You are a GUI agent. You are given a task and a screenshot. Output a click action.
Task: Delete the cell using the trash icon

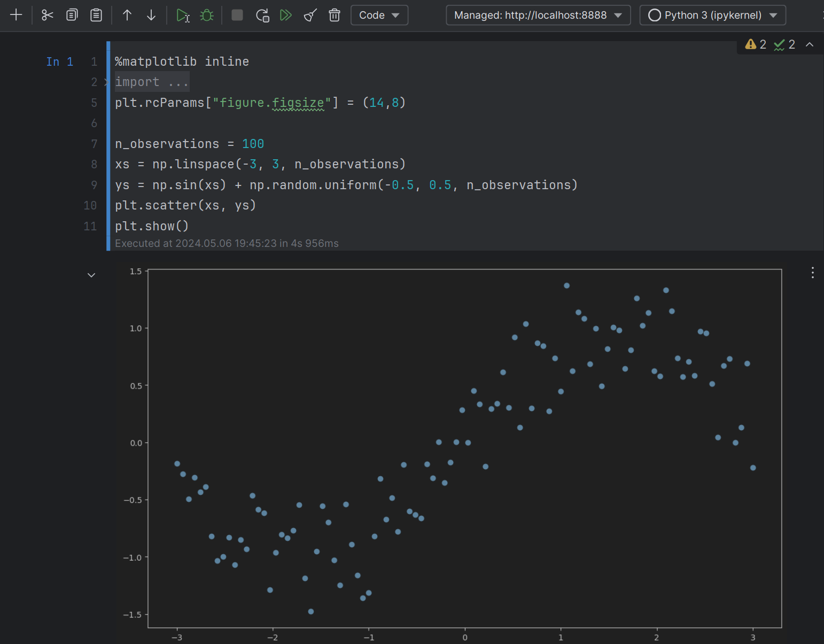(335, 15)
